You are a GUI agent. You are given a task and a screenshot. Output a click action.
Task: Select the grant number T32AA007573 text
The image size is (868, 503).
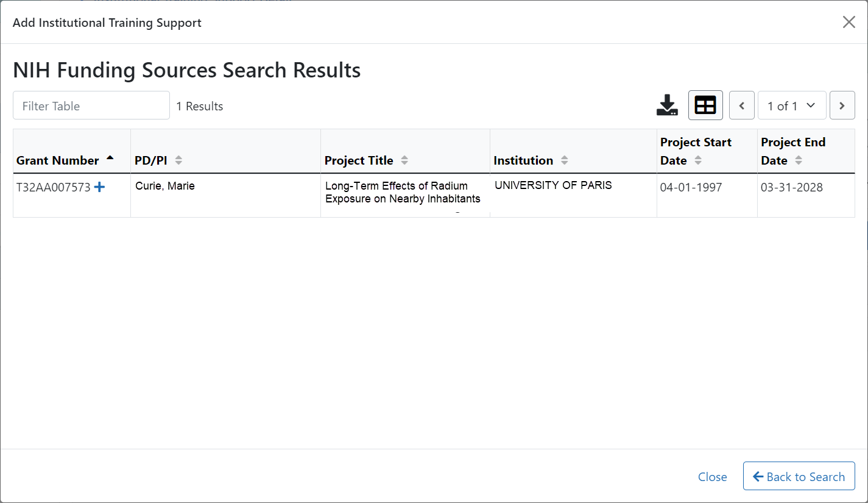tap(54, 187)
